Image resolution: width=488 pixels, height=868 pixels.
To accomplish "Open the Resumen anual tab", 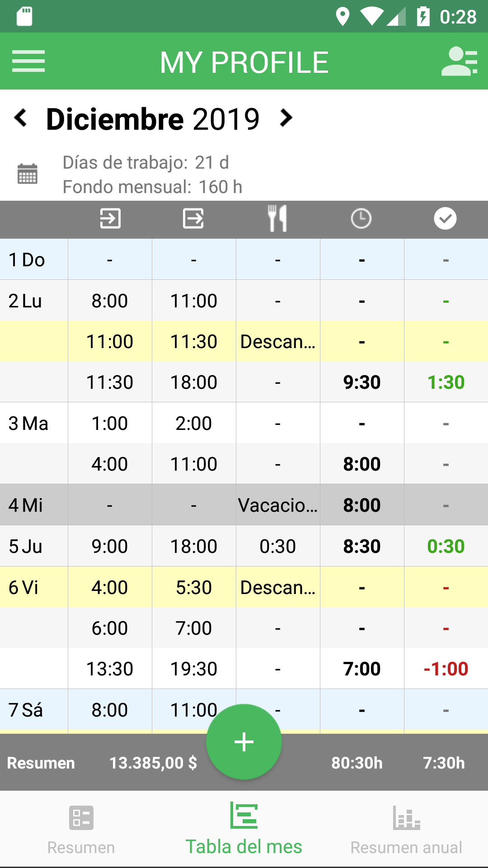I will (407, 830).
